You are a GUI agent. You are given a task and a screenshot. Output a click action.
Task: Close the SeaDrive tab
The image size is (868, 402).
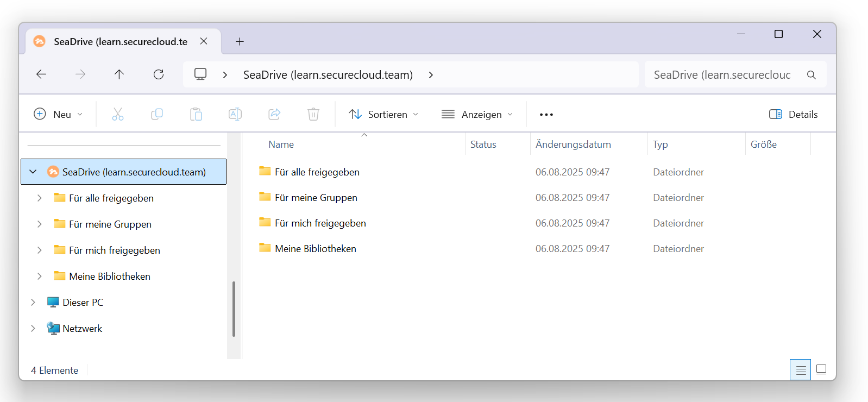(204, 41)
